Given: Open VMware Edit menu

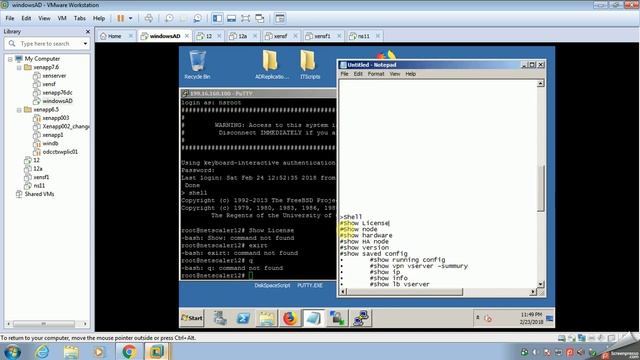Looking at the screenshot, I should [x=26, y=18].
